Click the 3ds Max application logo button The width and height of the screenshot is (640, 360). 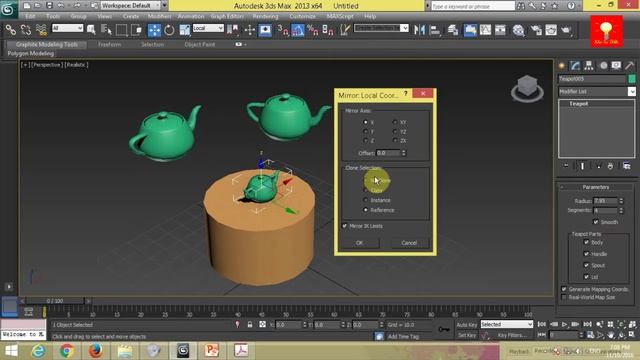pyautogui.click(x=8, y=9)
